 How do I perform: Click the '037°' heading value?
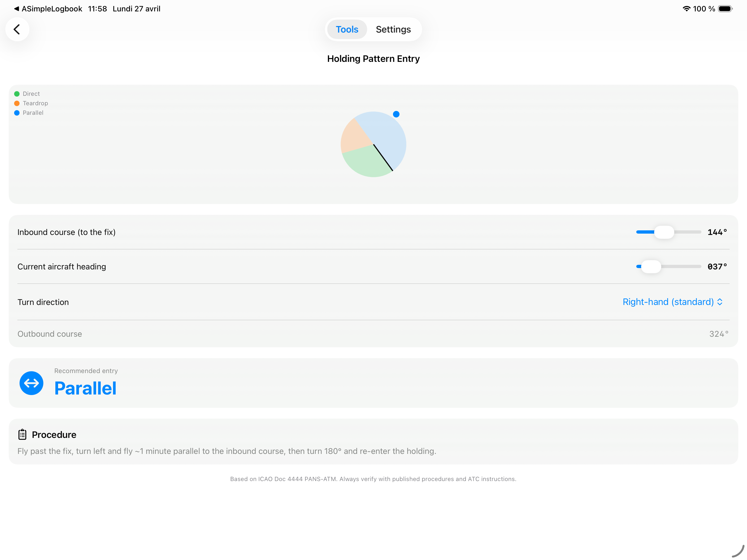tap(717, 267)
